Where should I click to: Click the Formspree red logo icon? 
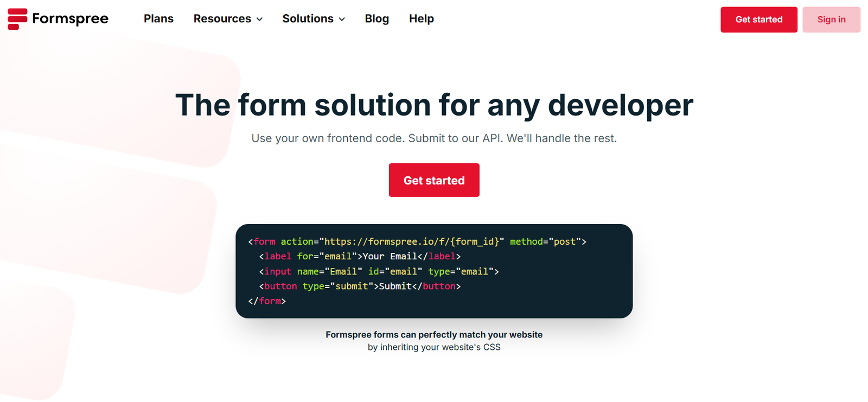(x=17, y=19)
